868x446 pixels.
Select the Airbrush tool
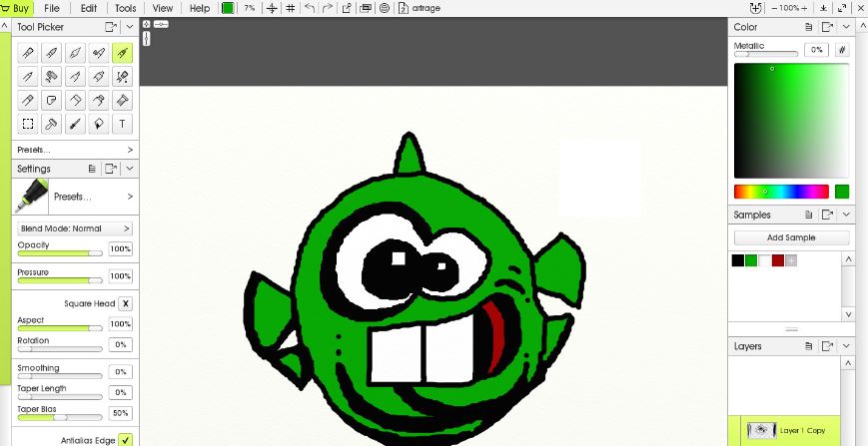pos(99,53)
